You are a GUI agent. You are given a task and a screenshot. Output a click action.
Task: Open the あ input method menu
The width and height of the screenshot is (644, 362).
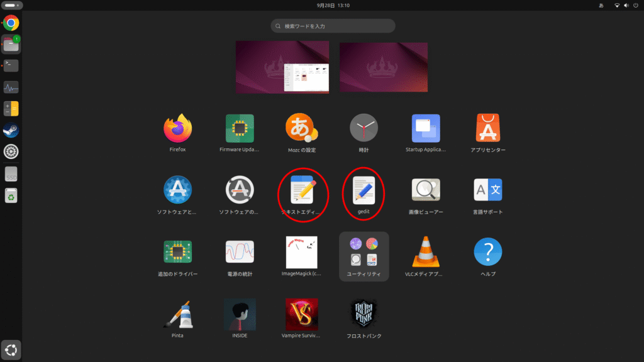coord(601,5)
